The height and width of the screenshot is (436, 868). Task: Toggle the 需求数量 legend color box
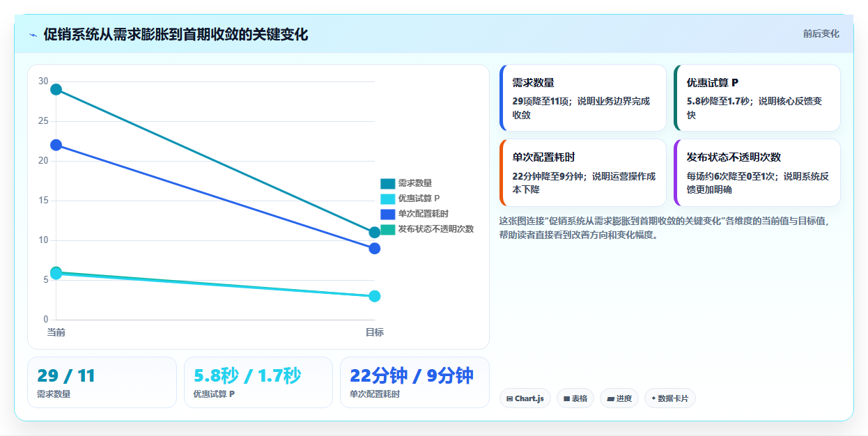tap(387, 183)
